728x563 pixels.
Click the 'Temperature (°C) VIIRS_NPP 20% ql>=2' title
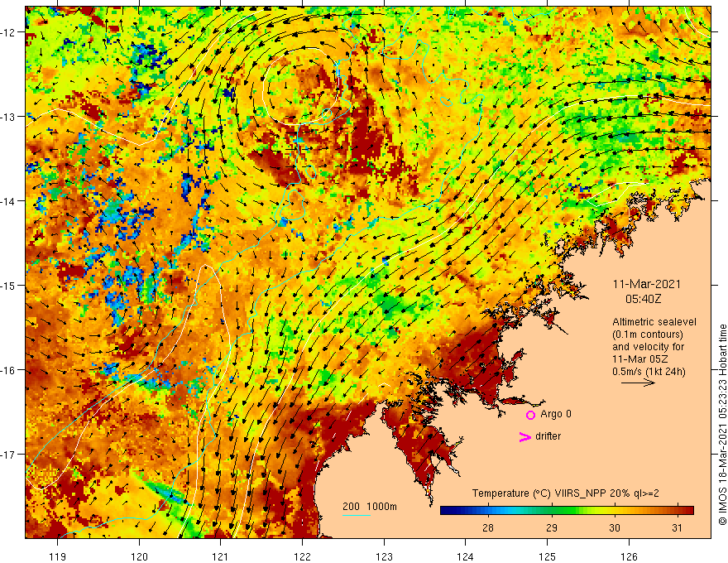pyautogui.click(x=566, y=493)
